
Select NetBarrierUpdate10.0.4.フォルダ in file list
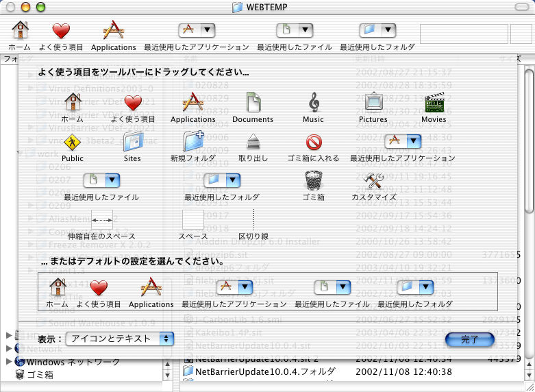pos(265,371)
